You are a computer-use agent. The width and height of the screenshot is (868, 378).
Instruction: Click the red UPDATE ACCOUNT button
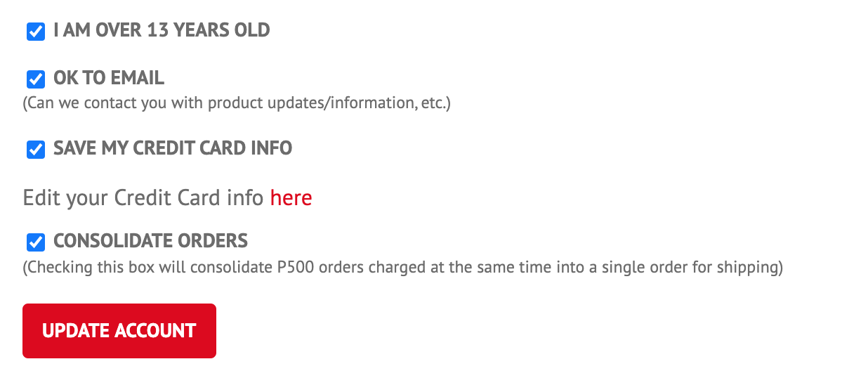(119, 331)
